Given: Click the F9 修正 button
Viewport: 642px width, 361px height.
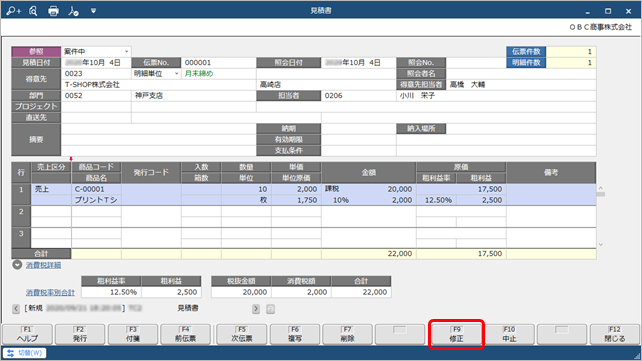Looking at the screenshot, I should click(457, 334).
